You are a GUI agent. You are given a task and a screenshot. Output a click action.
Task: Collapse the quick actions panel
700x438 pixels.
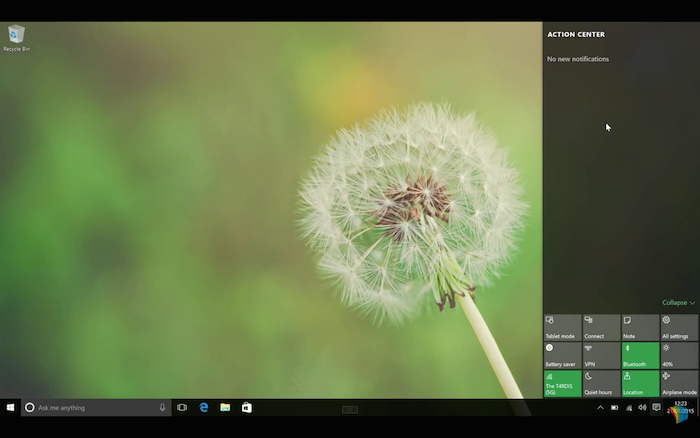678,302
